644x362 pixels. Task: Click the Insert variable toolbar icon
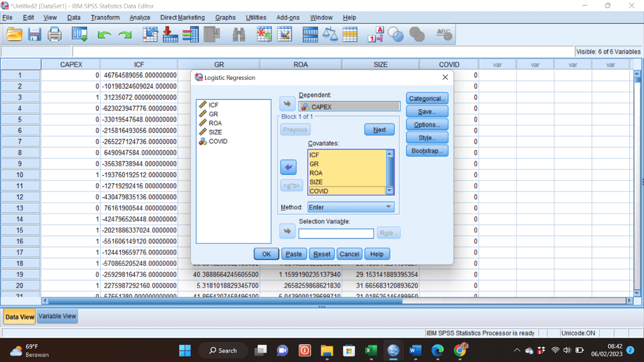coord(284,35)
